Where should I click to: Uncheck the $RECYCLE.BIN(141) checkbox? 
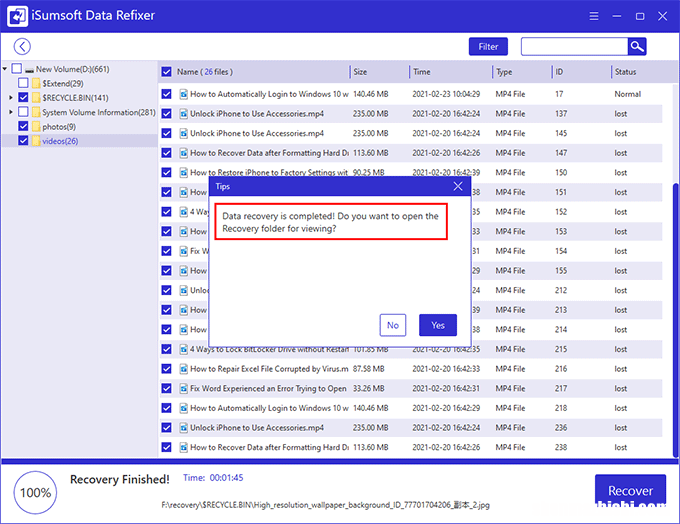coord(23,97)
